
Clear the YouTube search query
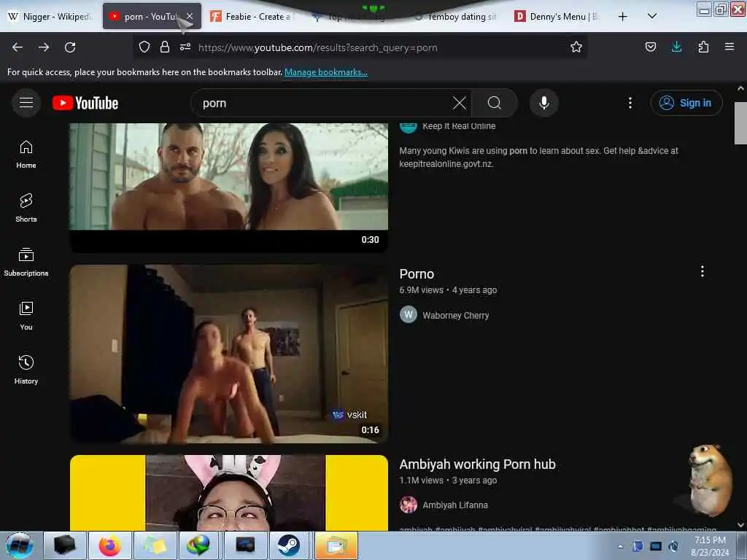click(x=460, y=103)
